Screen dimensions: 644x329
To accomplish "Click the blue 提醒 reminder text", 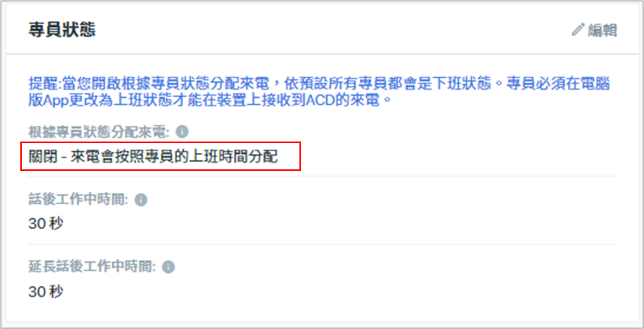I will (319, 92).
